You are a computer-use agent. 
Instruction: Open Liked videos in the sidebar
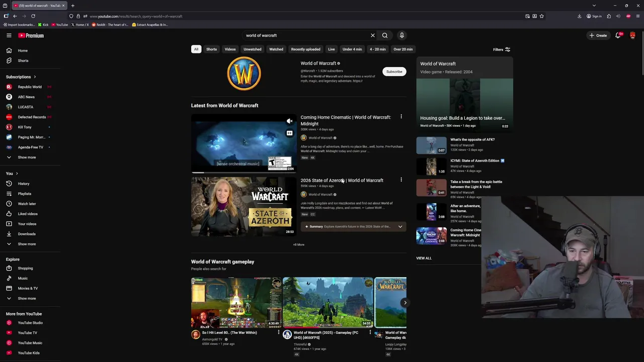tap(28, 214)
